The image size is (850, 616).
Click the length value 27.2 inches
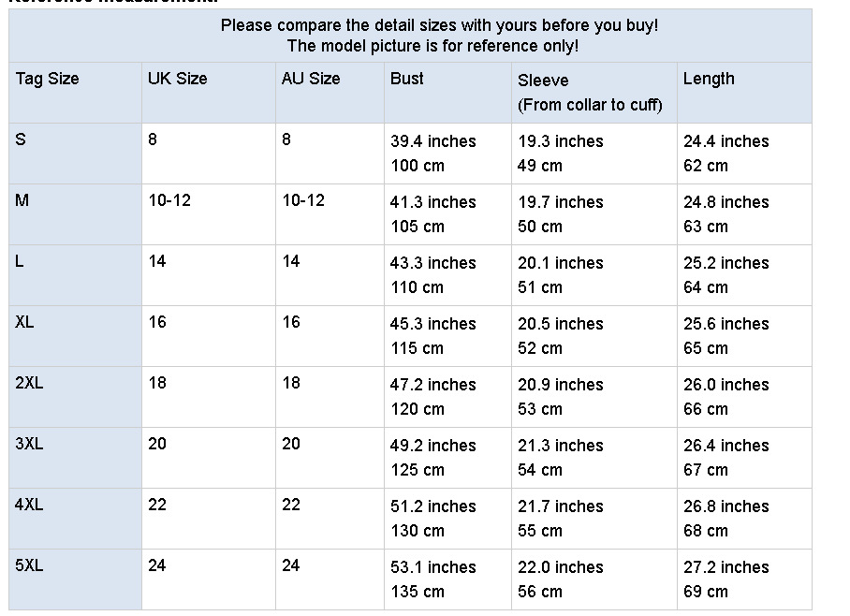tap(725, 567)
